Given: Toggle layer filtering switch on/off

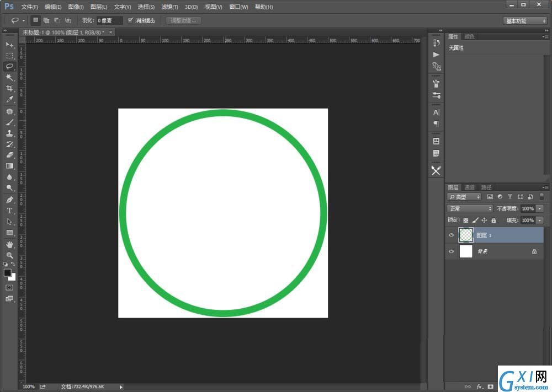Looking at the screenshot, I should (542, 196).
